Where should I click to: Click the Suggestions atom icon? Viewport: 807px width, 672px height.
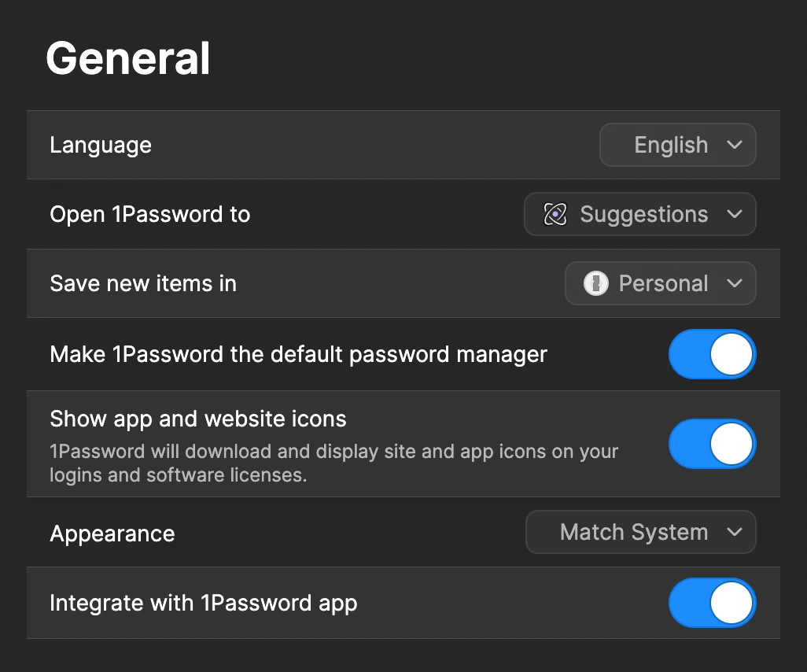point(555,214)
